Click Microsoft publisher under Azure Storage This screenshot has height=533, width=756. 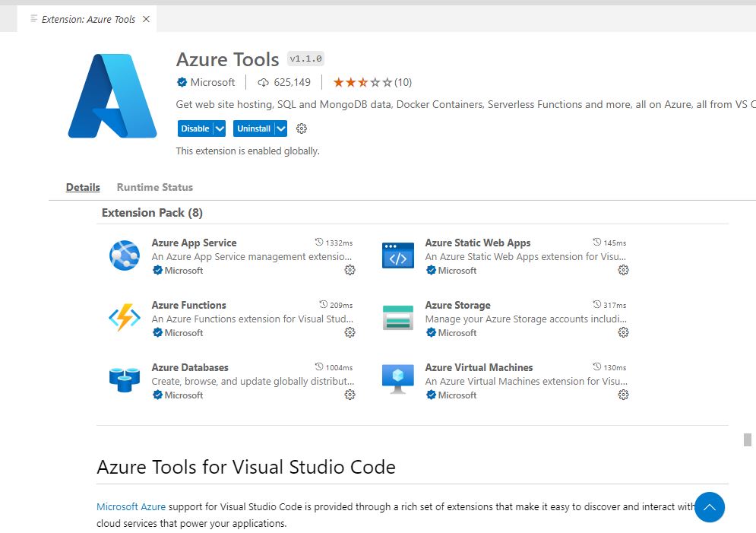(x=457, y=333)
